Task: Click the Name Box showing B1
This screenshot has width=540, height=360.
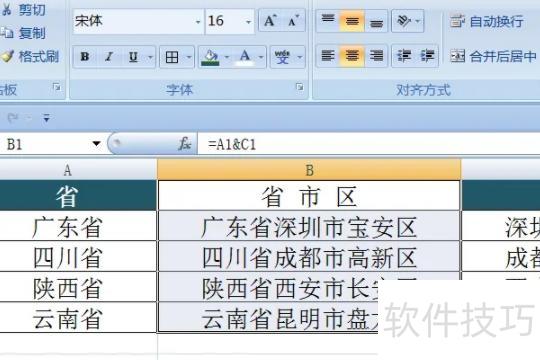Action: [45, 144]
